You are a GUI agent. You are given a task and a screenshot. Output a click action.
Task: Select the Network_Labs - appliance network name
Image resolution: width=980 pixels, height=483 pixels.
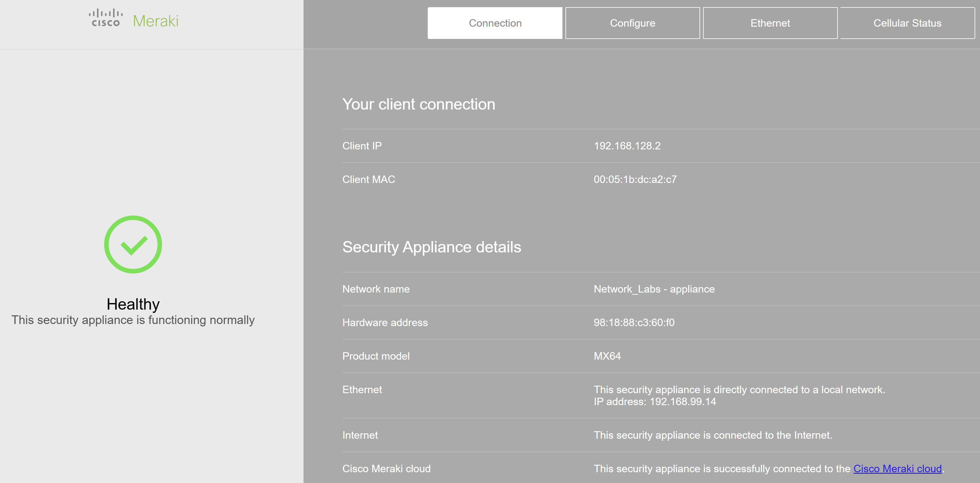pyautogui.click(x=654, y=289)
